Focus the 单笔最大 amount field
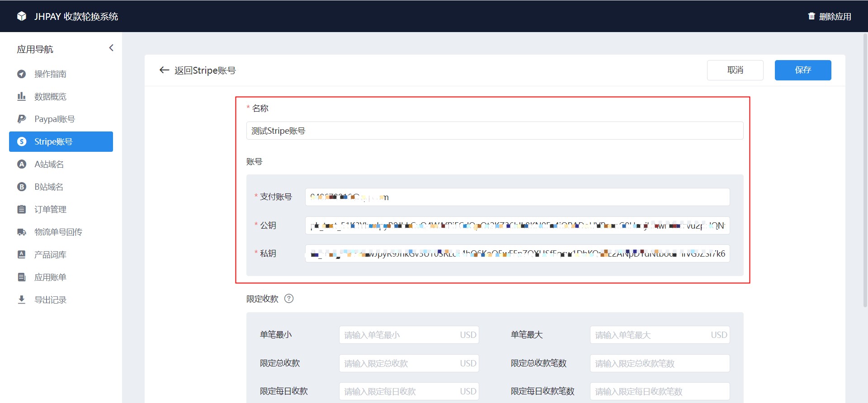 (660, 335)
